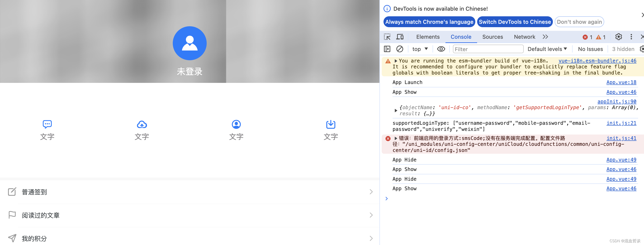Open the Default levels dropdown
644x245 pixels.
(x=547, y=49)
